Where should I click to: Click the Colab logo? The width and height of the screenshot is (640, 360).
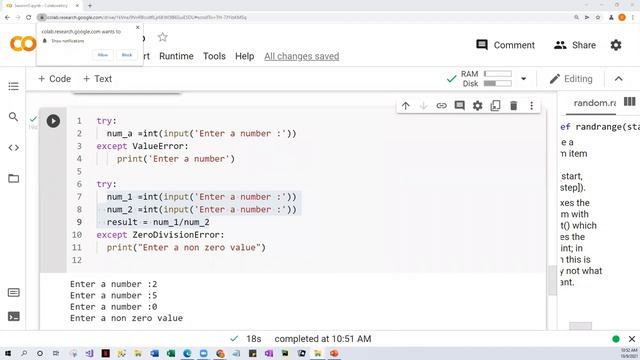tap(23, 44)
